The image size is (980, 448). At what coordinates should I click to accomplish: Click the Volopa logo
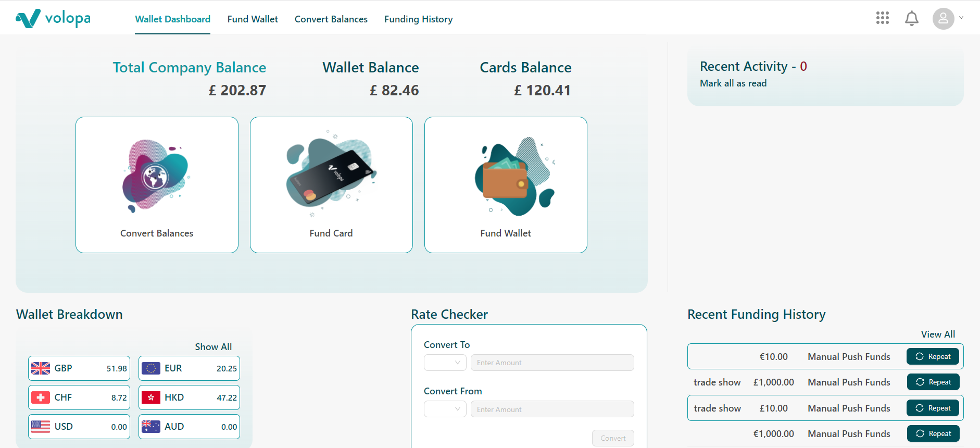(53, 19)
